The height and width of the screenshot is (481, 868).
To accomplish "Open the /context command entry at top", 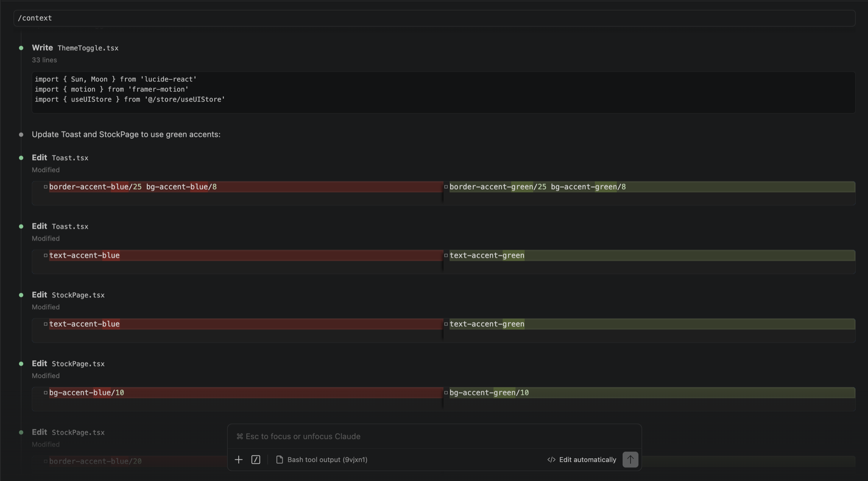I will tap(35, 18).
